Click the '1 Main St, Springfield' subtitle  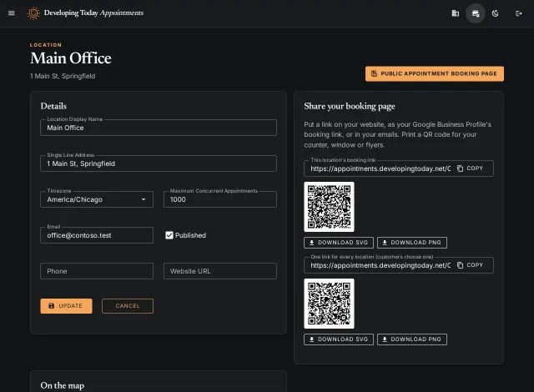[x=63, y=76]
